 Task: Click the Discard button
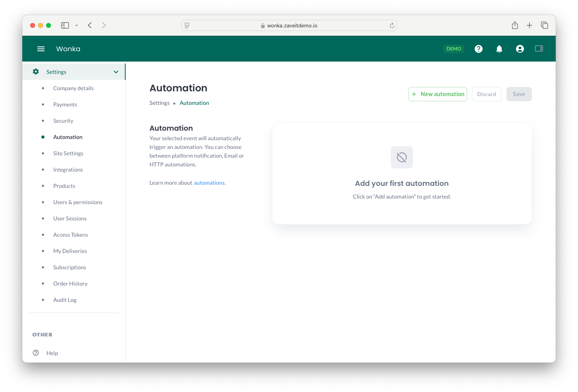click(487, 94)
